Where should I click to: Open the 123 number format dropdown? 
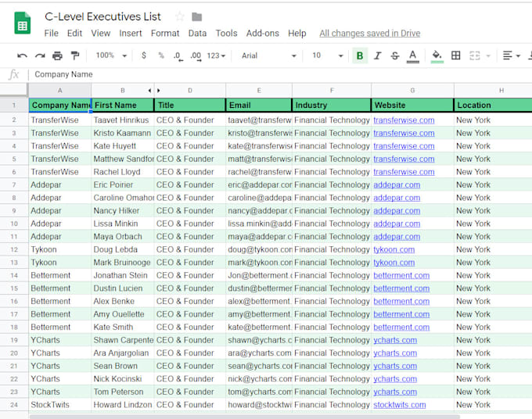(216, 56)
